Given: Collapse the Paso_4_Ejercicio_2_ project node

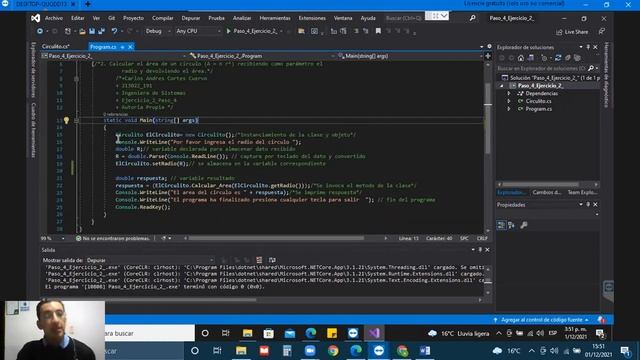Looking at the screenshot, I should tap(502, 86).
